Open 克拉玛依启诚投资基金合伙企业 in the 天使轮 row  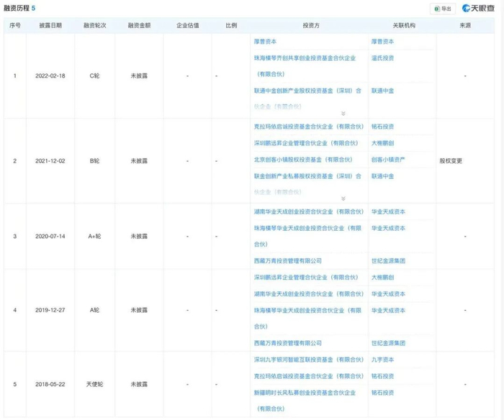[309, 376]
